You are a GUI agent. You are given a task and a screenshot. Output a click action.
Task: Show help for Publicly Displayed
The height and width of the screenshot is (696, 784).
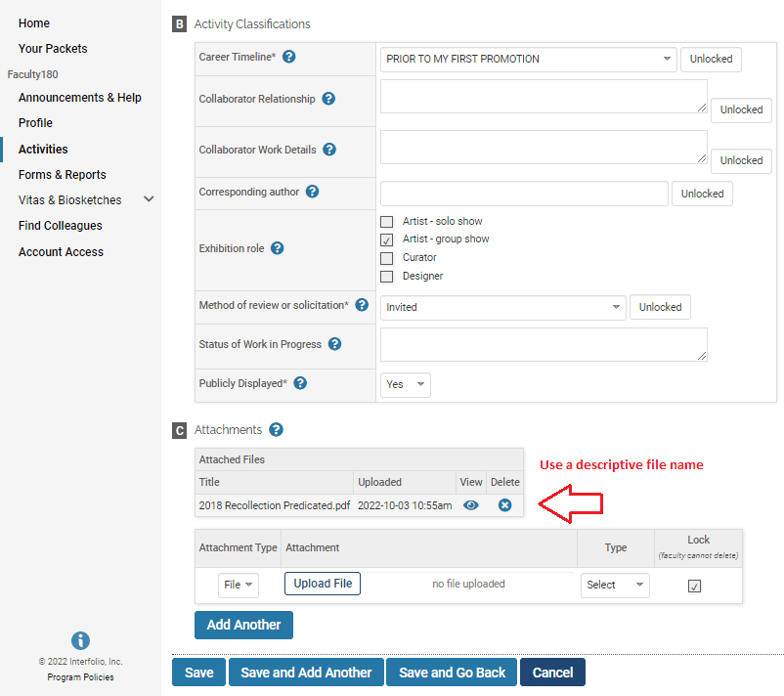tap(300, 383)
